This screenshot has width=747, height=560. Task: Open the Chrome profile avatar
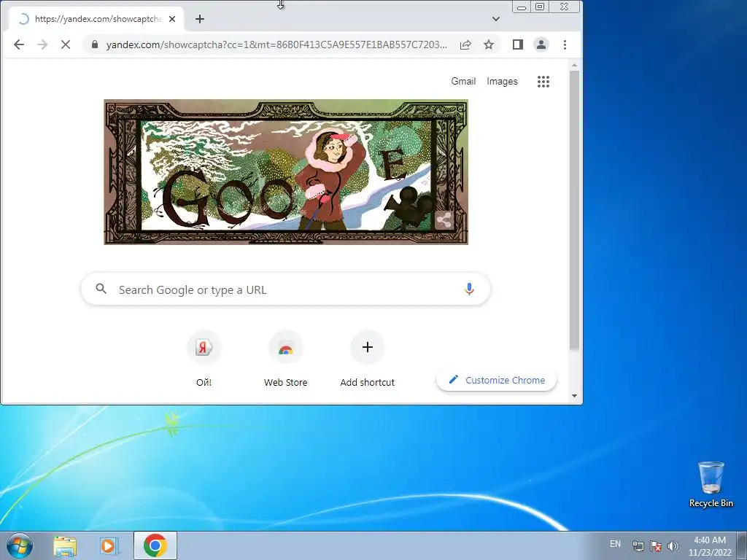[541, 44]
